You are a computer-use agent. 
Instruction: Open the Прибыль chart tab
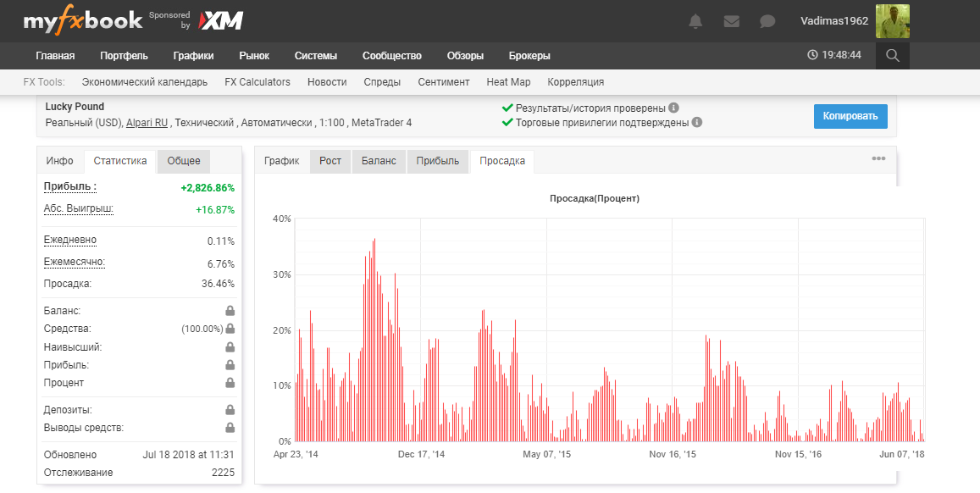coord(437,161)
